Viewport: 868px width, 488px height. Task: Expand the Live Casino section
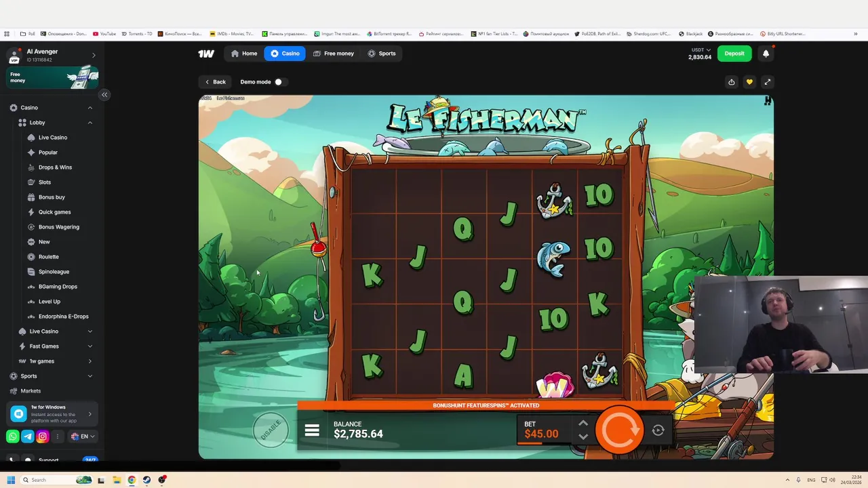(90, 331)
